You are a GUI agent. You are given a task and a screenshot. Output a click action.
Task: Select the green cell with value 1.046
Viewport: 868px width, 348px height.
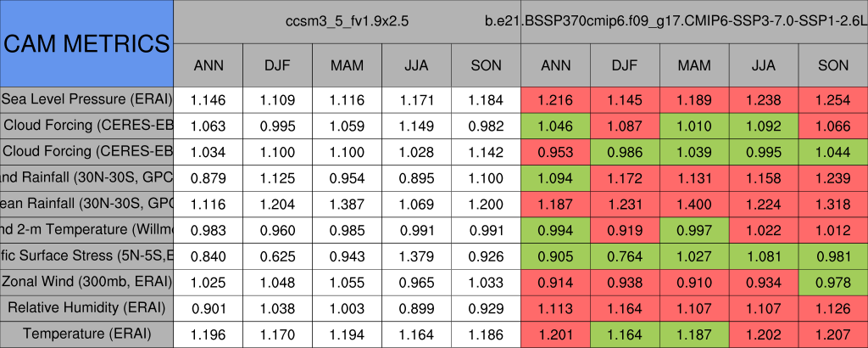click(x=555, y=126)
